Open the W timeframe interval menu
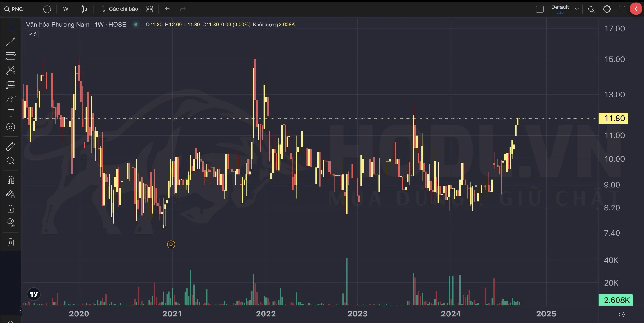The height and width of the screenshot is (323, 644). point(65,9)
